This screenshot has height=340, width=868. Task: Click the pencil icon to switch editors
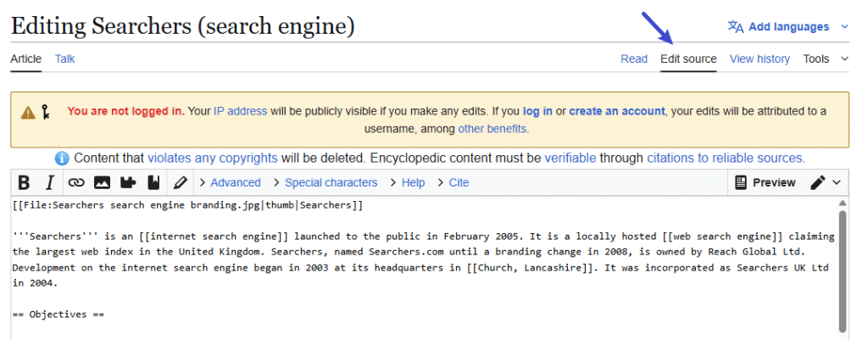818,183
